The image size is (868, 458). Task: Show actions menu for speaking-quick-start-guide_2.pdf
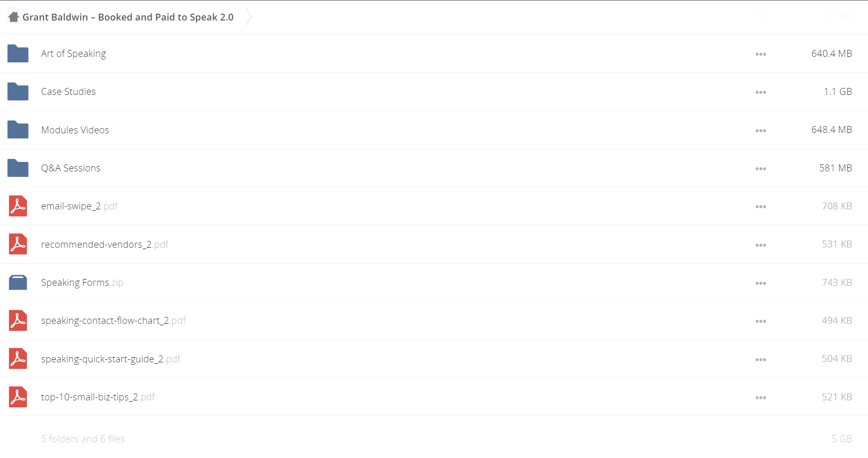760,360
